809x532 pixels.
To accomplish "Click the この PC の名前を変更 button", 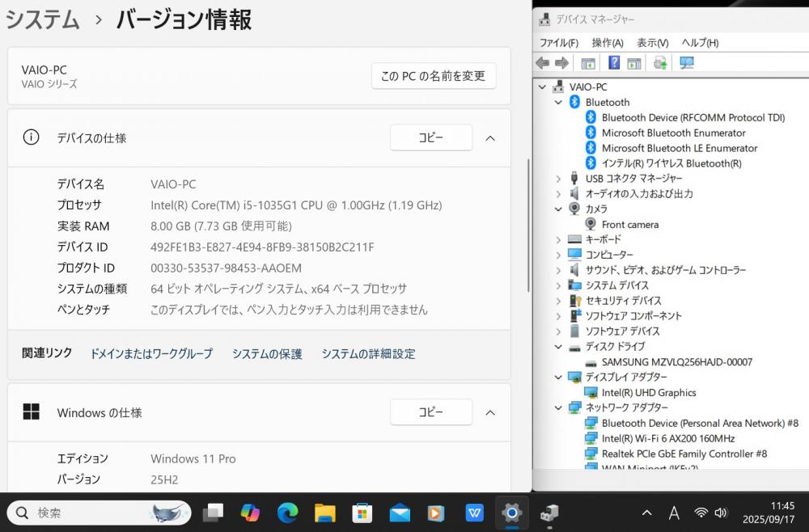I will [433, 76].
